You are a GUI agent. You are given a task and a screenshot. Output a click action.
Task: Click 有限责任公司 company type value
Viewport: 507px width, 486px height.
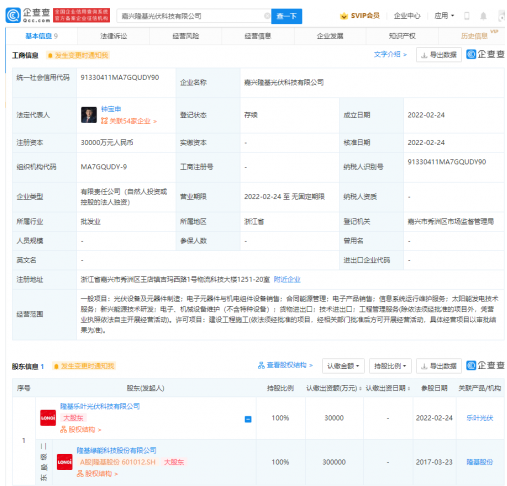(x=124, y=197)
